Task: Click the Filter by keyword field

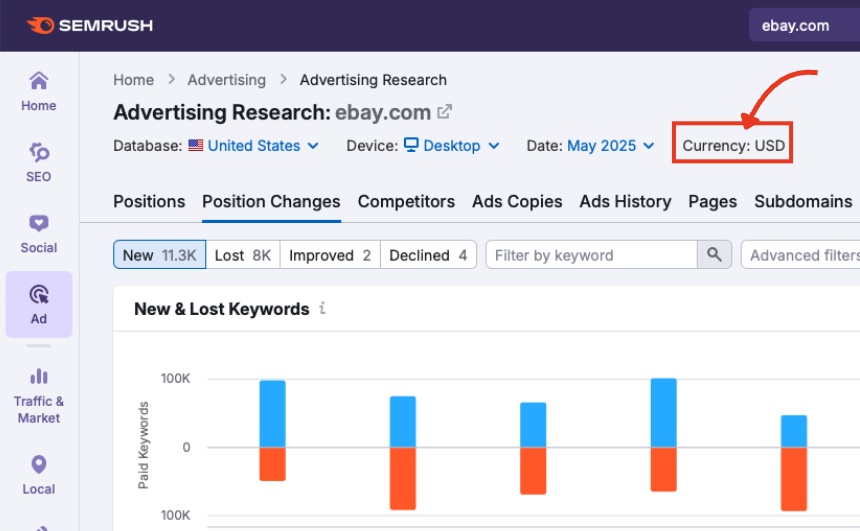Action: [590, 255]
